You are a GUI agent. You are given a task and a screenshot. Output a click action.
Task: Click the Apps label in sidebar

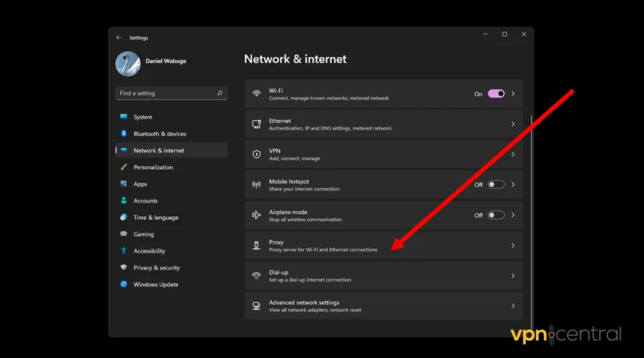pyautogui.click(x=140, y=184)
